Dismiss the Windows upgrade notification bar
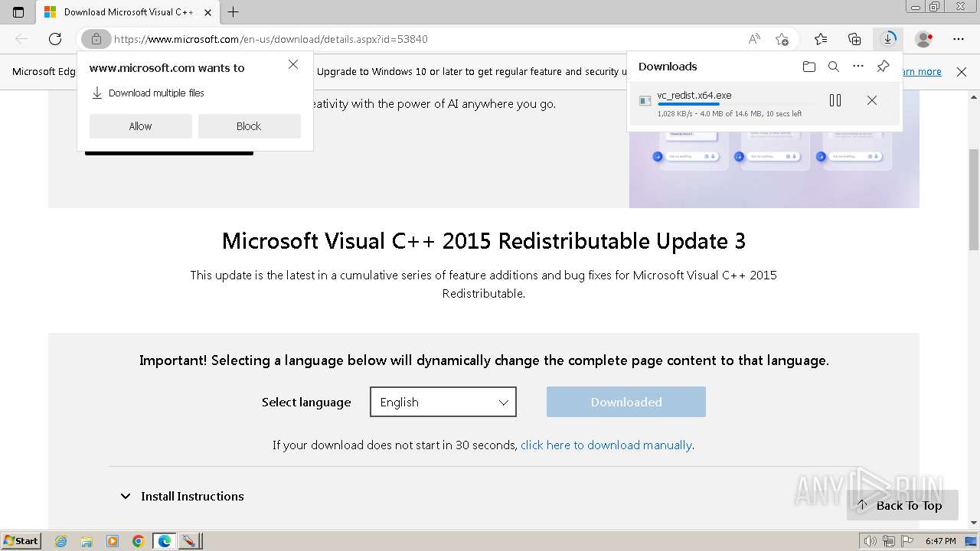This screenshot has width=980, height=551. coord(962,72)
